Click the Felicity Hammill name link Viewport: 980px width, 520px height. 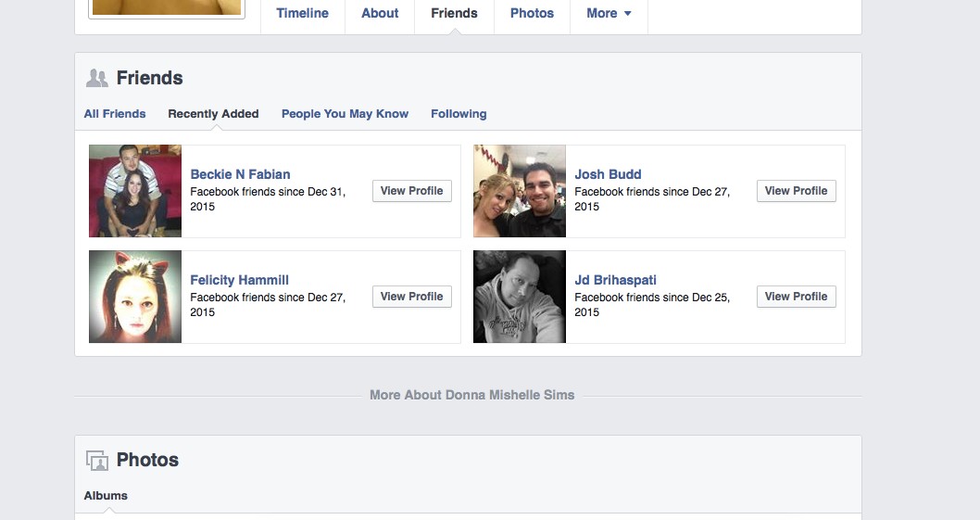click(x=239, y=280)
